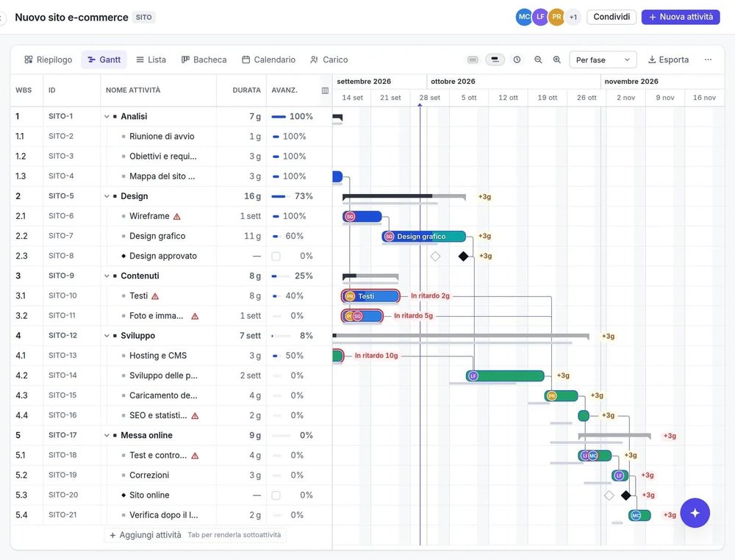This screenshot has width=735, height=560.
Task: Click the Testi Gantt bar
Action: point(370,296)
